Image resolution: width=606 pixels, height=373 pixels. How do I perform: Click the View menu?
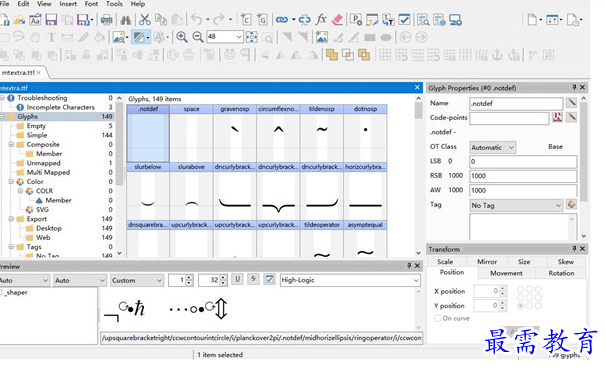(x=44, y=4)
